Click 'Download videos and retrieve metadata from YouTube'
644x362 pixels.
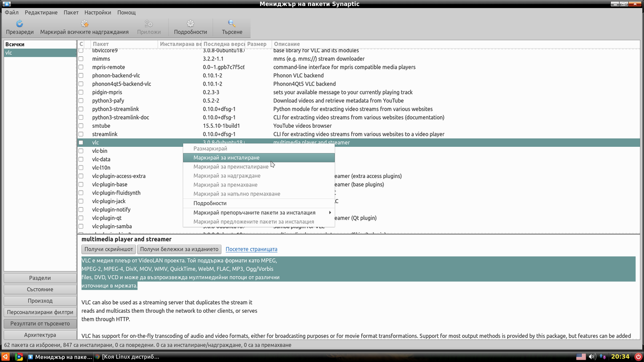pos(338,101)
